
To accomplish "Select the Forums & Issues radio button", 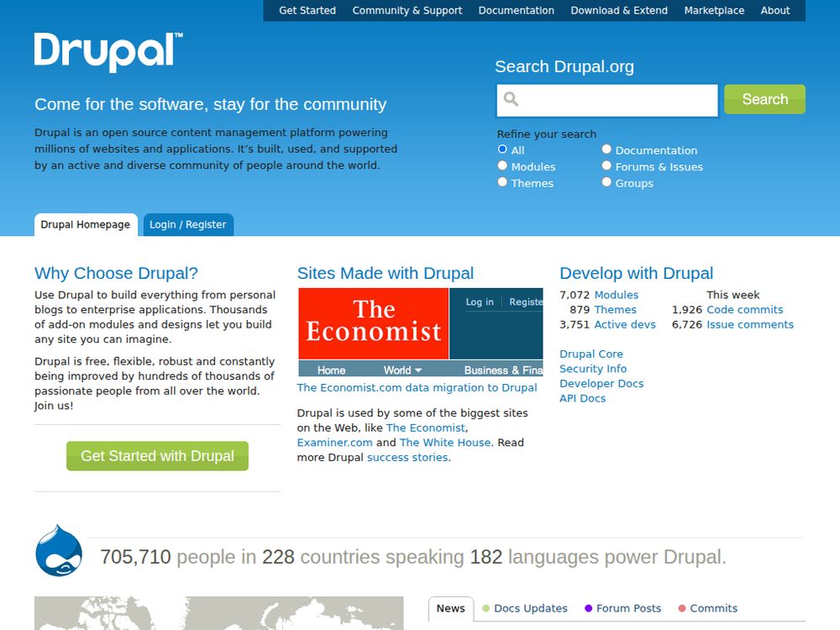I will 606,165.
